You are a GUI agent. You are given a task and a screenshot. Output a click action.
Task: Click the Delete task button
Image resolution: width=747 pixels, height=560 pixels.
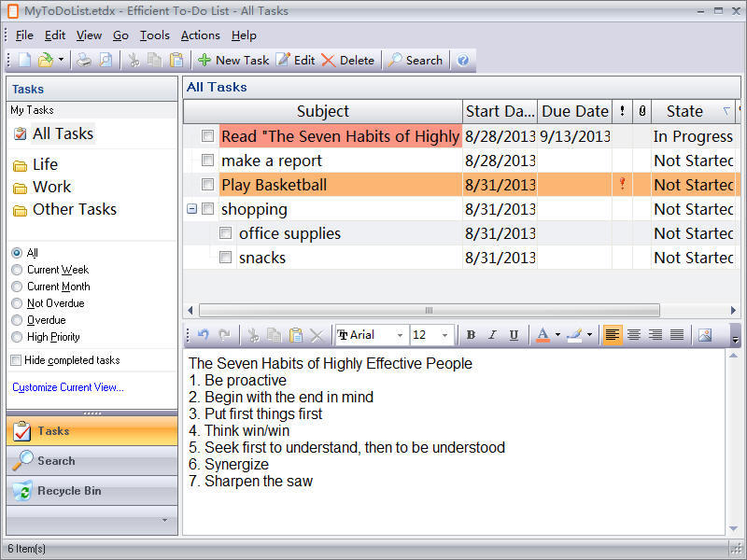pos(347,61)
